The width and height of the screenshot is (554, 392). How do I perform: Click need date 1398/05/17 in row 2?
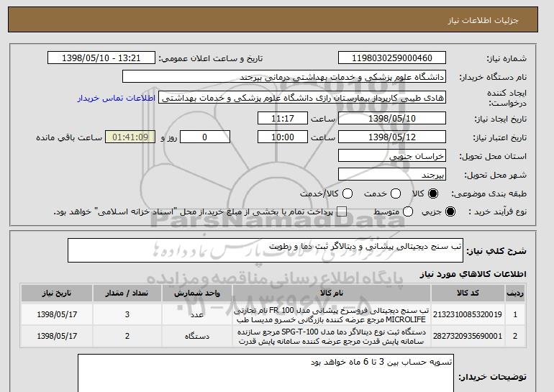pos(57,336)
